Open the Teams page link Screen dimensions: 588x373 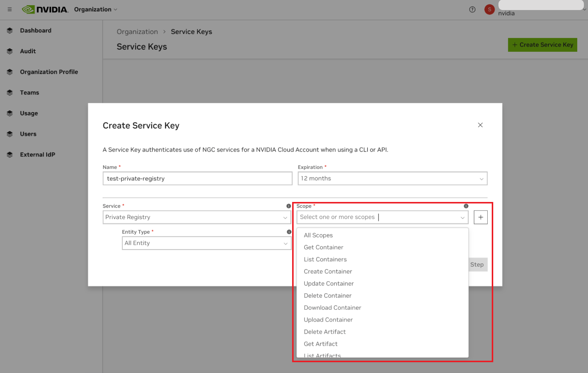click(29, 93)
